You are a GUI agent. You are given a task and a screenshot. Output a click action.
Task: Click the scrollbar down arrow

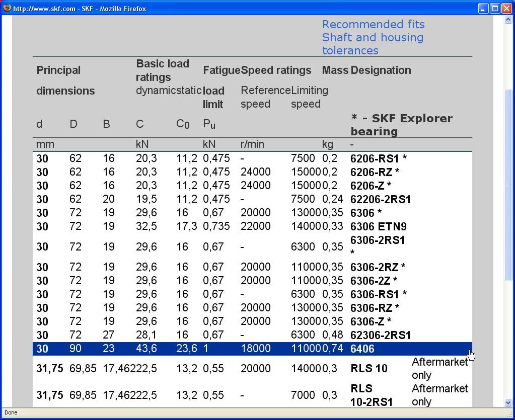tap(508, 402)
